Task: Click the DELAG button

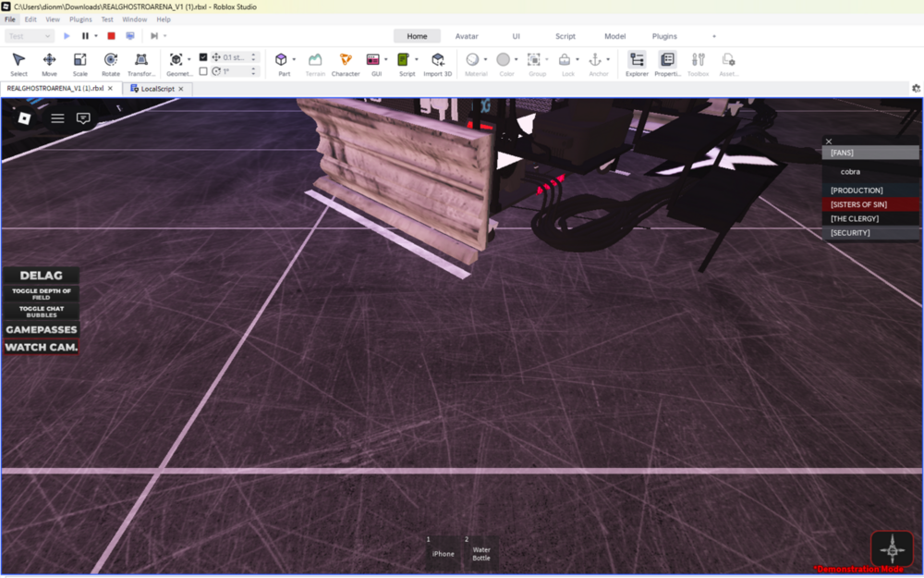Action: click(x=42, y=276)
